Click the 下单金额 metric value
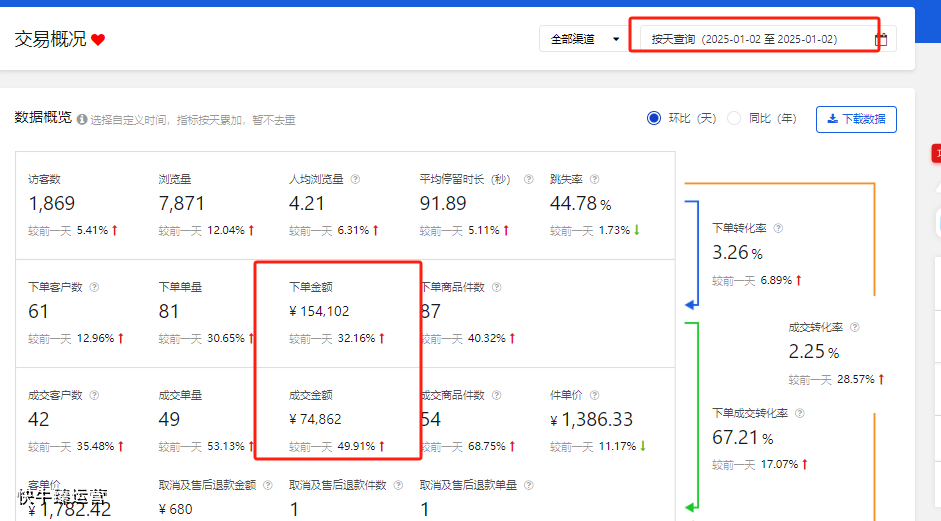The image size is (941, 521). click(319, 312)
